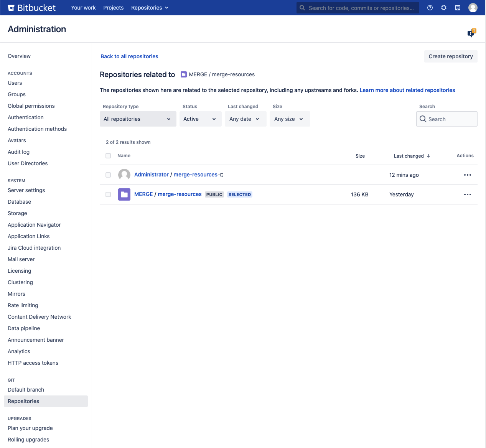Toggle the select all repositories checkbox

tap(108, 156)
